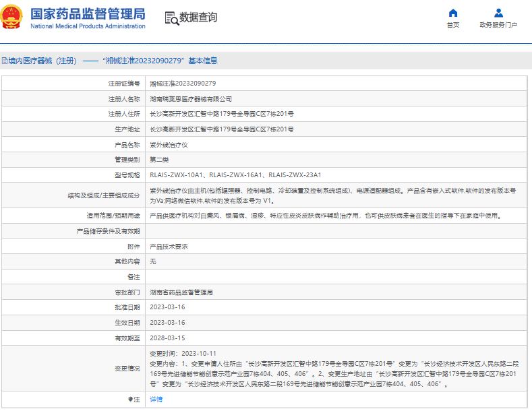This screenshot has height=411, width=532.
Task: Click the 境内医疗器械（注册） breadcrumb text
Action: pyautogui.click(x=42, y=61)
